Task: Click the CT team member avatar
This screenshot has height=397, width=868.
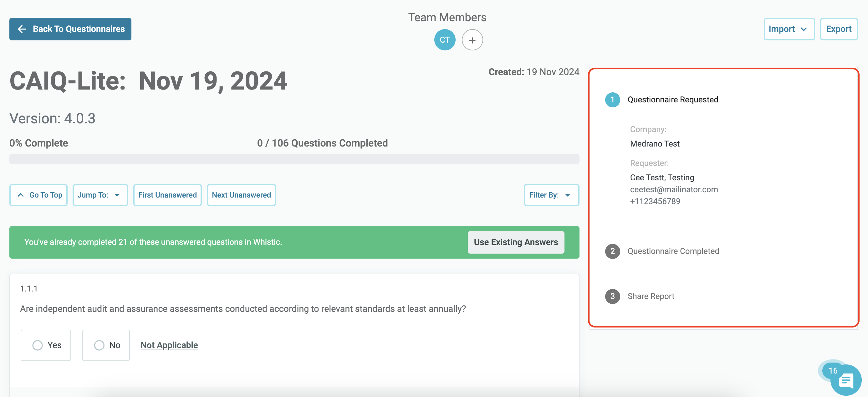Action: pos(444,40)
